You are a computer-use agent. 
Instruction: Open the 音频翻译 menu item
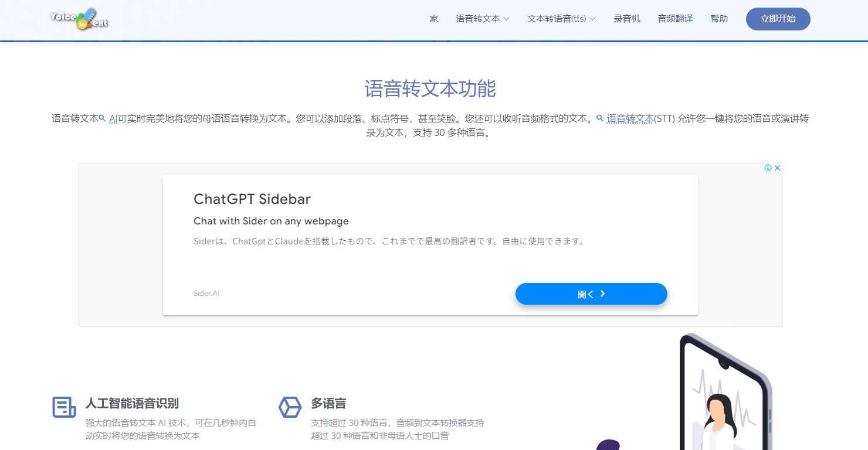click(675, 19)
